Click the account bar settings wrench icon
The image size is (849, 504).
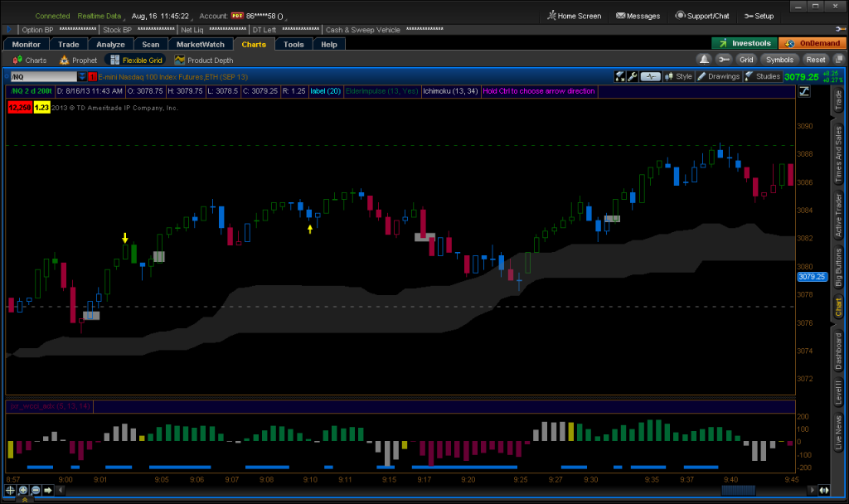point(841,29)
